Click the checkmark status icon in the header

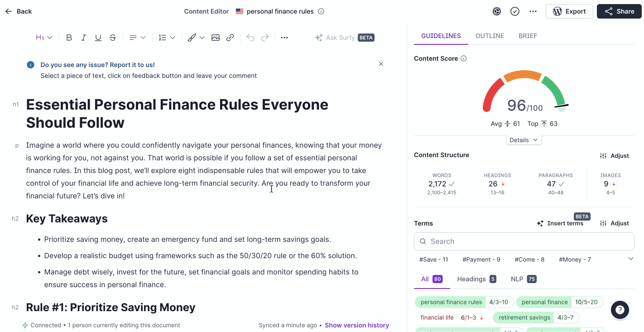[x=515, y=11]
